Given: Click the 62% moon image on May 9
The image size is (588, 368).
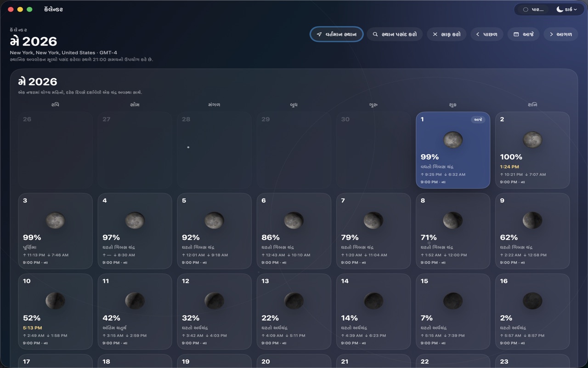Looking at the screenshot, I should coord(532,221).
